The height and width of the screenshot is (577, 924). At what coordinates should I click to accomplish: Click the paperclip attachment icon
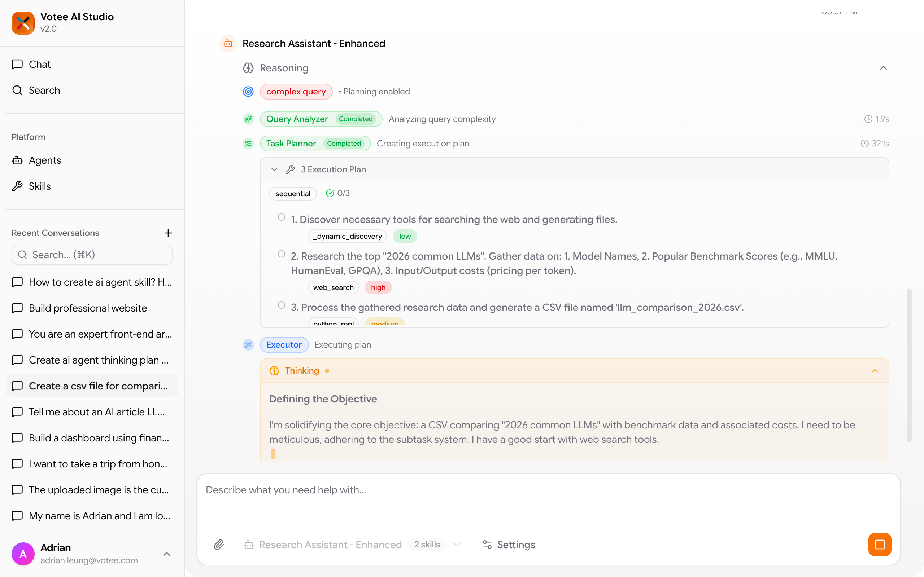point(218,545)
